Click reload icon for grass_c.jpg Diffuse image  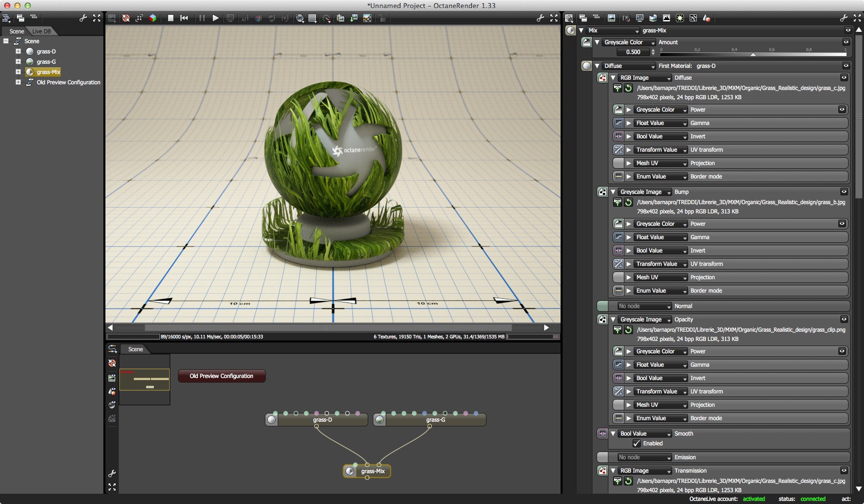tap(628, 88)
